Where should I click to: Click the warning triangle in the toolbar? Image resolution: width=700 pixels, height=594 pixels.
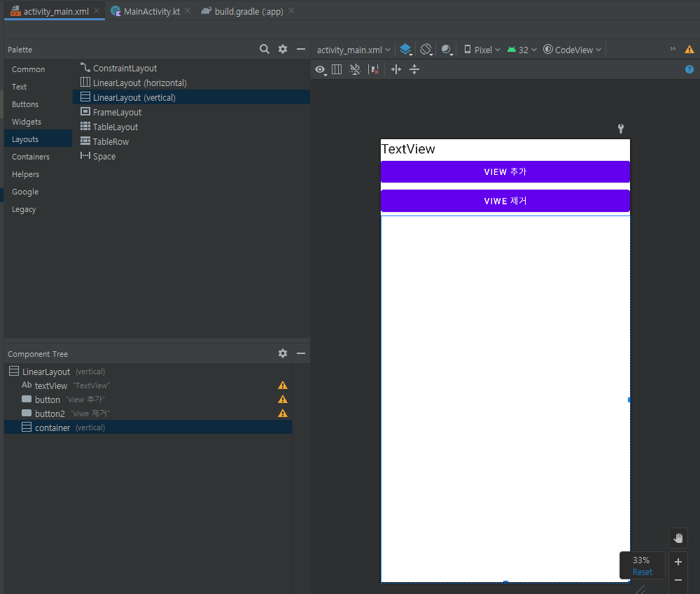pyautogui.click(x=689, y=50)
